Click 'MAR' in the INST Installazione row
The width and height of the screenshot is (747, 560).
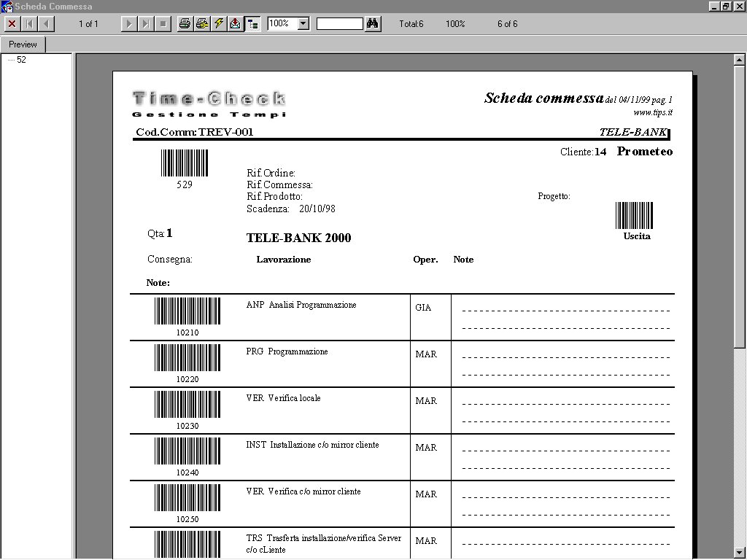[426, 448]
